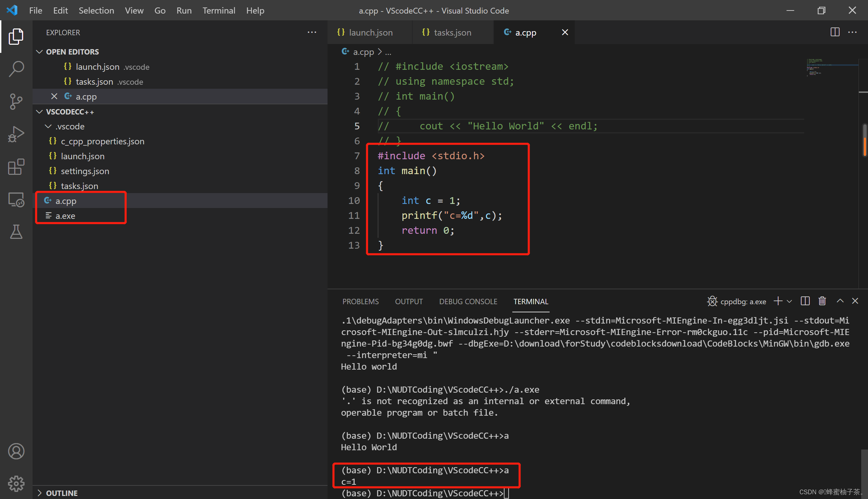868x499 pixels.
Task: Open the Run and Debug view
Action: coord(16,134)
